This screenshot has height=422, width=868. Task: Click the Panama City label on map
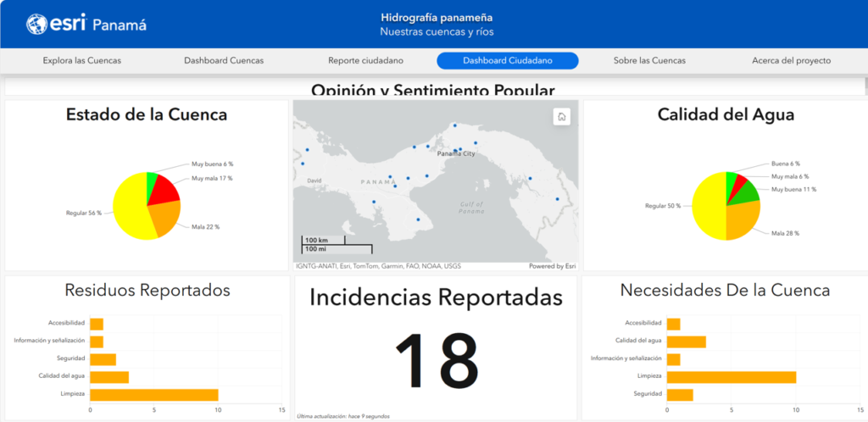pos(456,155)
